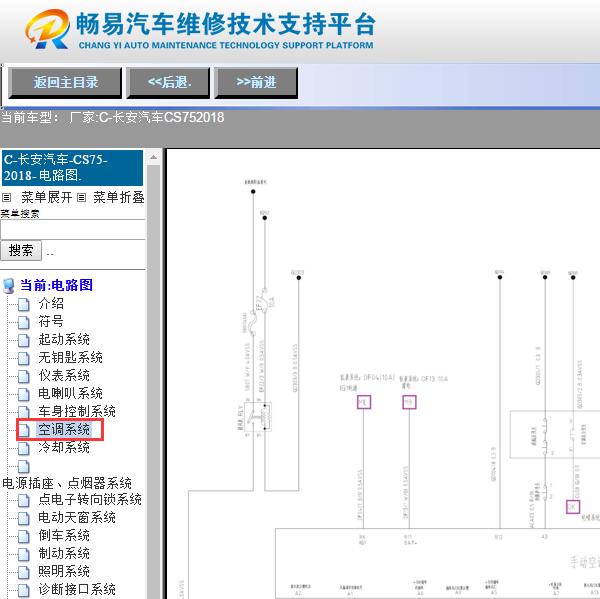Click the page icon beside 符号
The height and width of the screenshot is (599, 600).
point(24,323)
